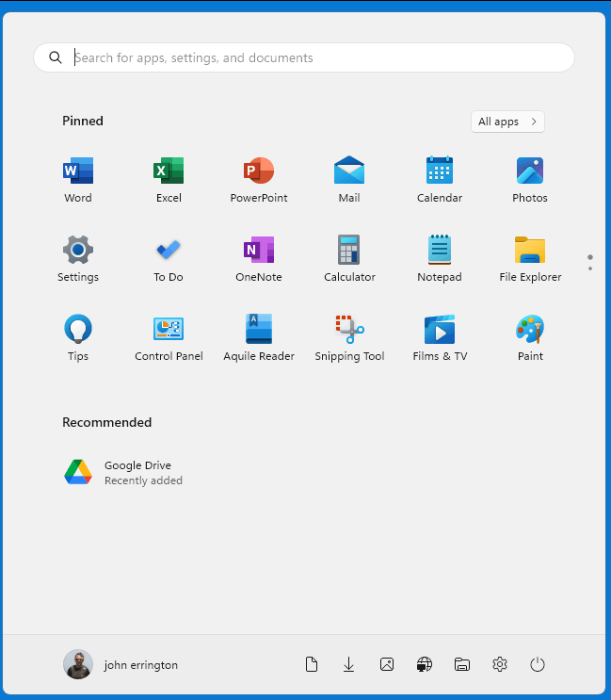Open the Downloads folder shortcut
This screenshot has width=611, height=700.
point(348,664)
